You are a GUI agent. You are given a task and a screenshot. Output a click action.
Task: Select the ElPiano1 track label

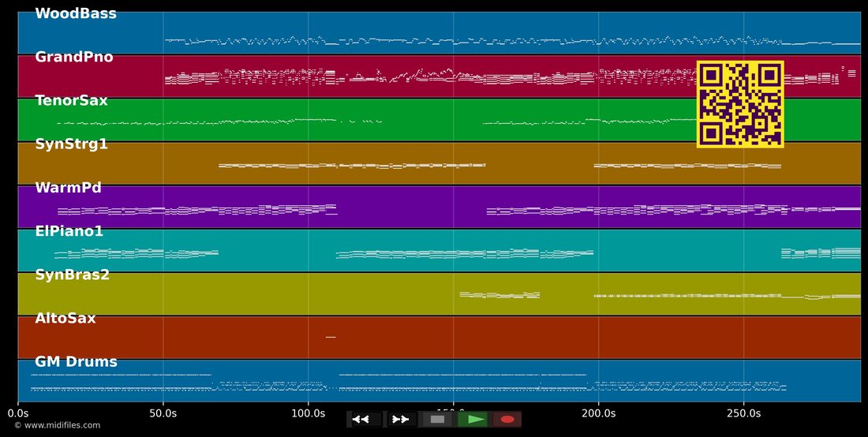(x=69, y=231)
